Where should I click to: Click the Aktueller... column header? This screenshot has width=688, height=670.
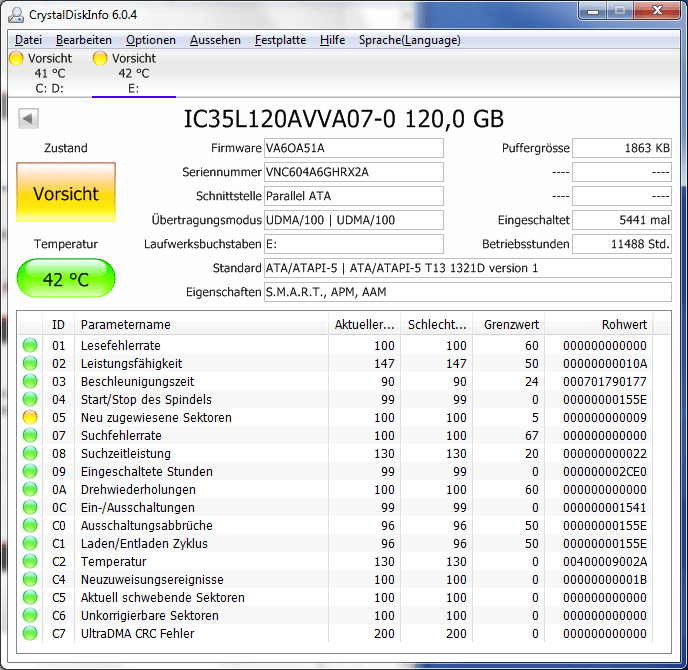tap(364, 324)
